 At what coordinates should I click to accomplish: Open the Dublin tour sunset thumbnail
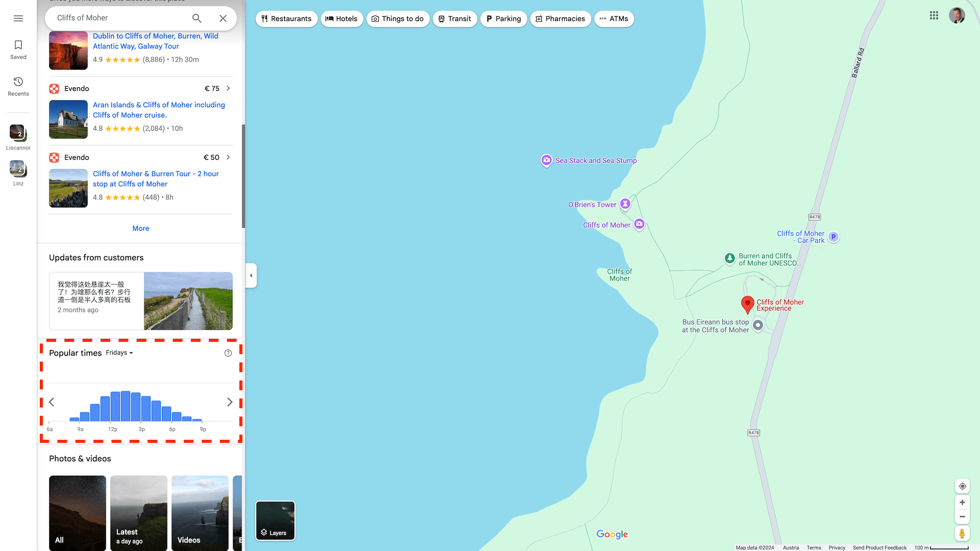68,51
